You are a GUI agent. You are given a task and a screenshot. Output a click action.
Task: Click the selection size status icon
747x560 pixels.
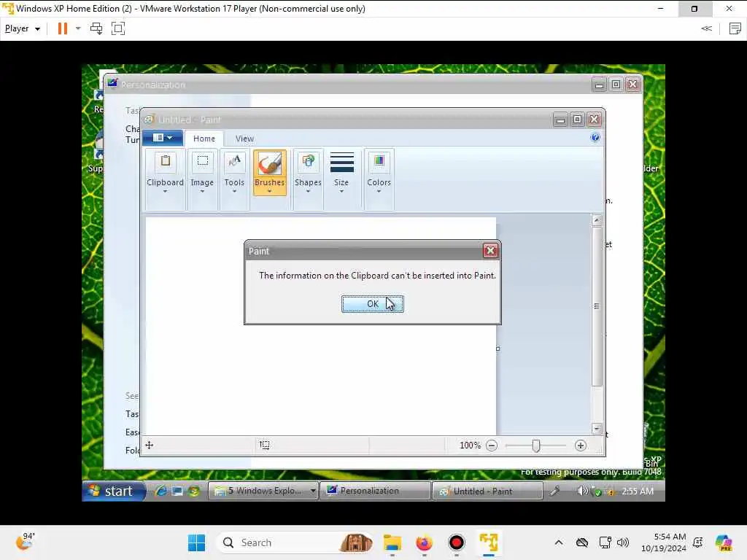point(264,446)
